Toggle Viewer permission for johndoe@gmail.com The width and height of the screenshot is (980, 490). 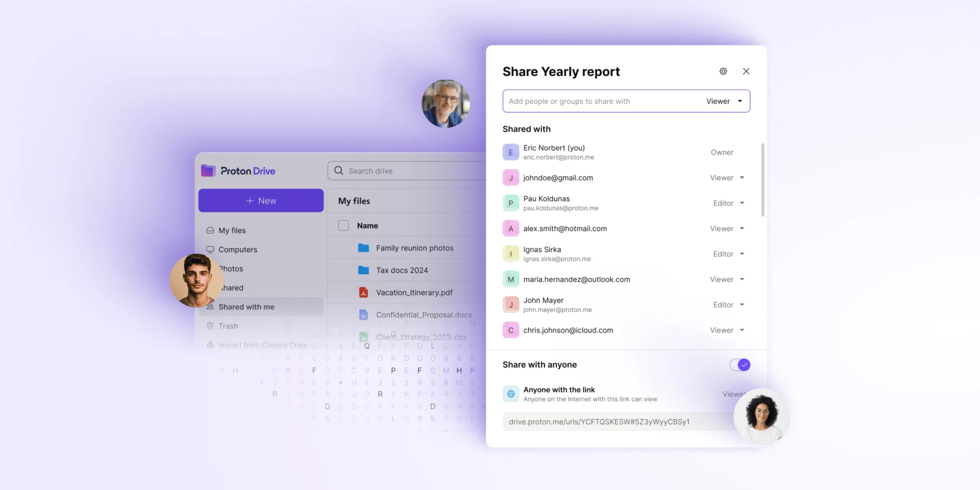point(727,178)
